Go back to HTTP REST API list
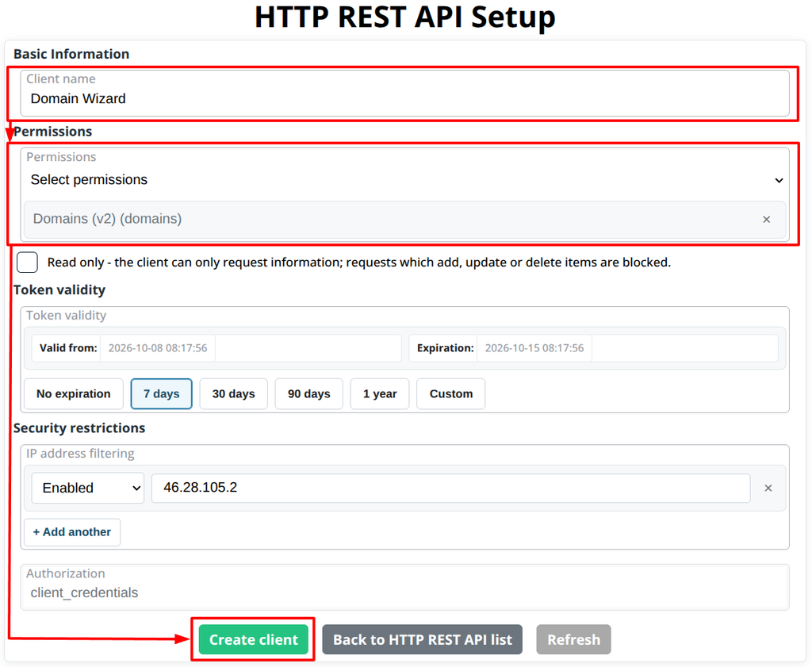The height and width of the screenshot is (667, 812). pos(423,639)
